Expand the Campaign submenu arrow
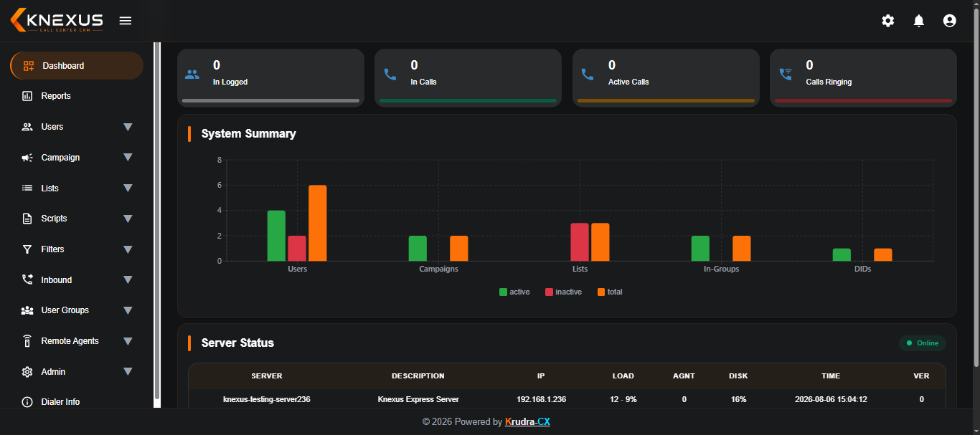This screenshot has width=980, height=435. (x=128, y=158)
